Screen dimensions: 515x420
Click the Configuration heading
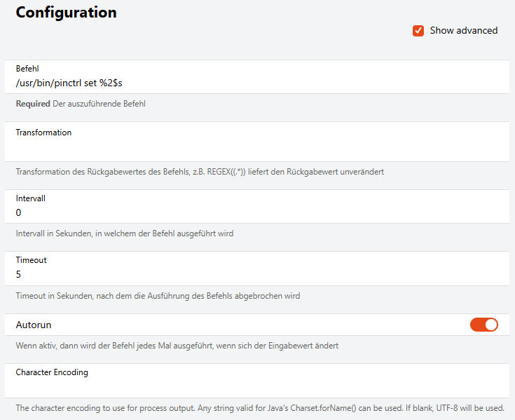66,13
